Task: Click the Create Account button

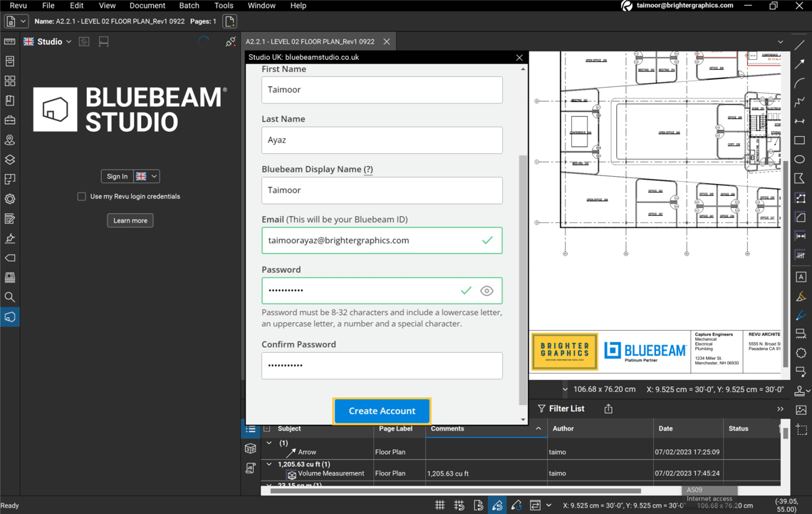Action: [x=382, y=411]
